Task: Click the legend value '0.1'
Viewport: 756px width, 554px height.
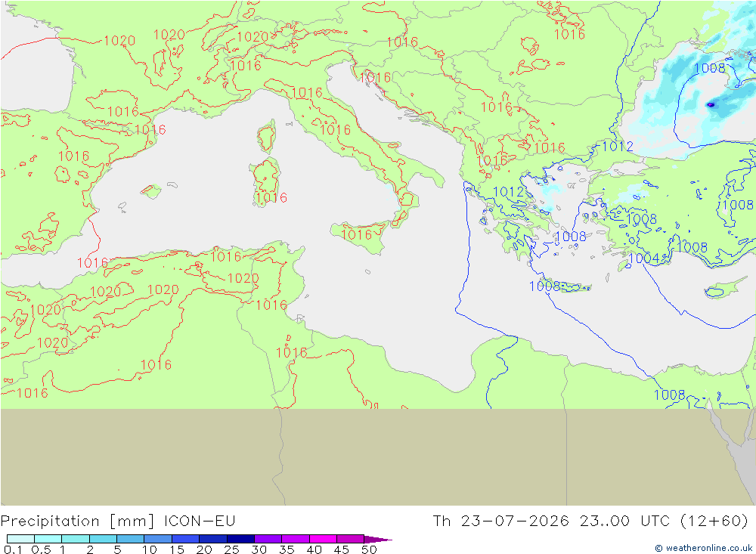Action: click(12, 549)
